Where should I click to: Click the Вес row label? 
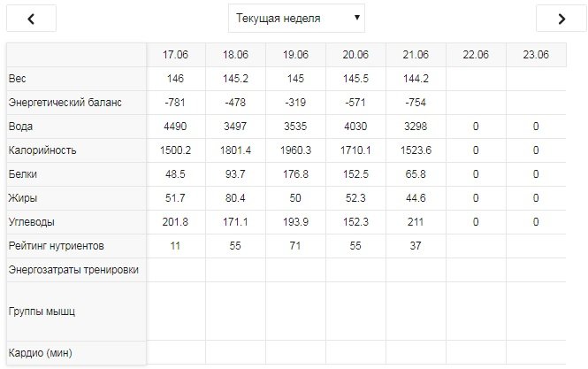click(x=18, y=79)
